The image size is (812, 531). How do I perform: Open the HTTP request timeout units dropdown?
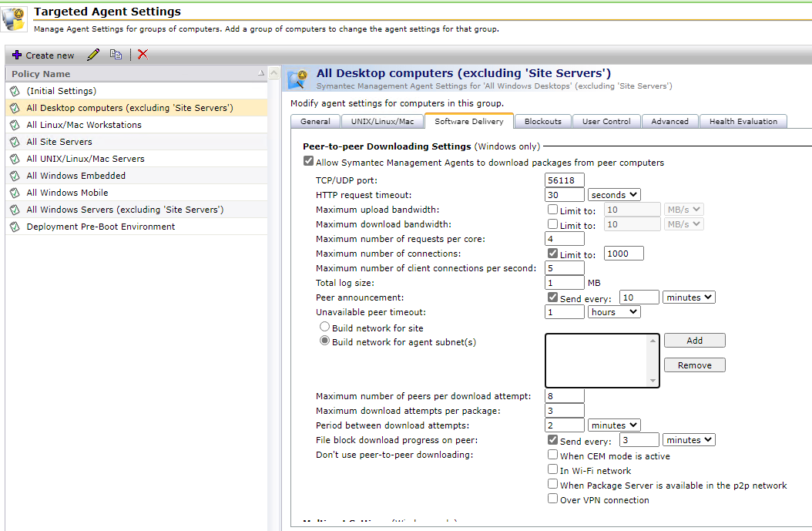click(x=614, y=195)
